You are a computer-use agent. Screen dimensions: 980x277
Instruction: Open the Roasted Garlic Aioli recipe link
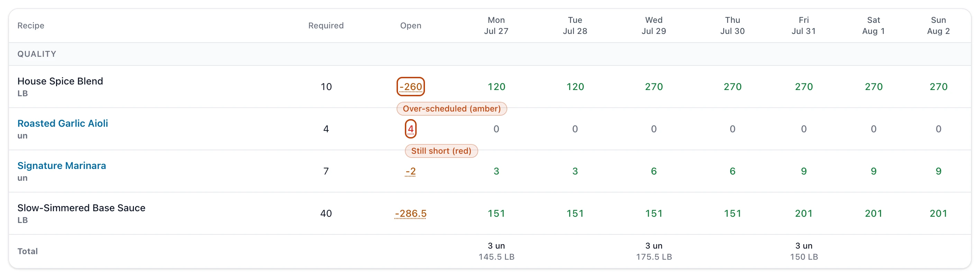63,123
